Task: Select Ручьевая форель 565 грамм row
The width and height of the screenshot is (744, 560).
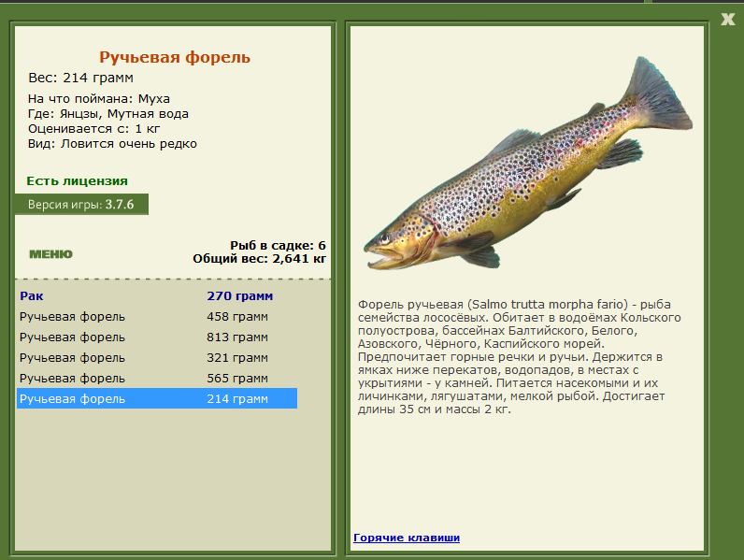Action: (157, 379)
